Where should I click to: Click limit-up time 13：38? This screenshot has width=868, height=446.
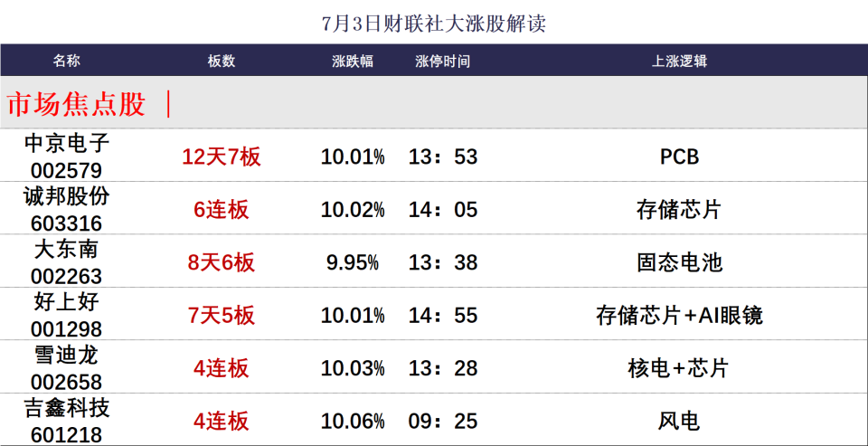443,262
